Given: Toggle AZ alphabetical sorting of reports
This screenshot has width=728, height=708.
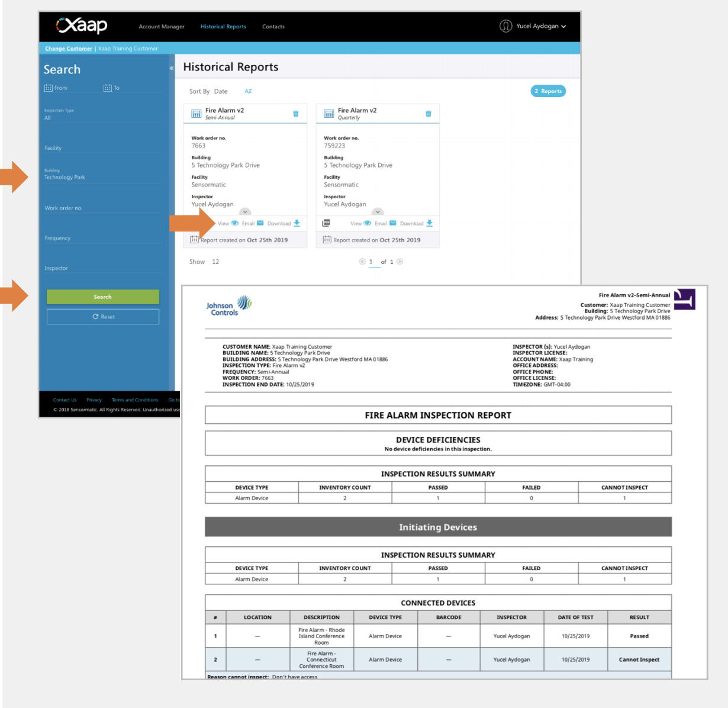Looking at the screenshot, I should (x=248, y=91).
